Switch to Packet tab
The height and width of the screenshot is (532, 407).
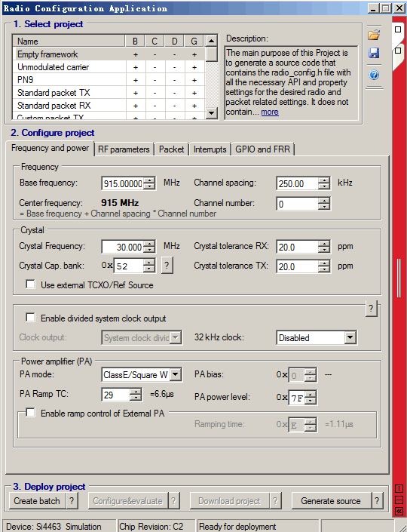[172, 149]
